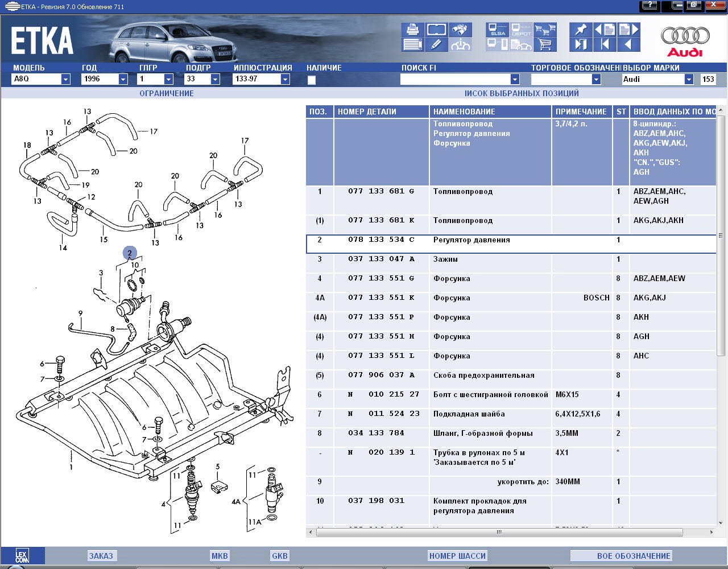
Task: Go to next illustration page icon
Action: pos(628,30)
